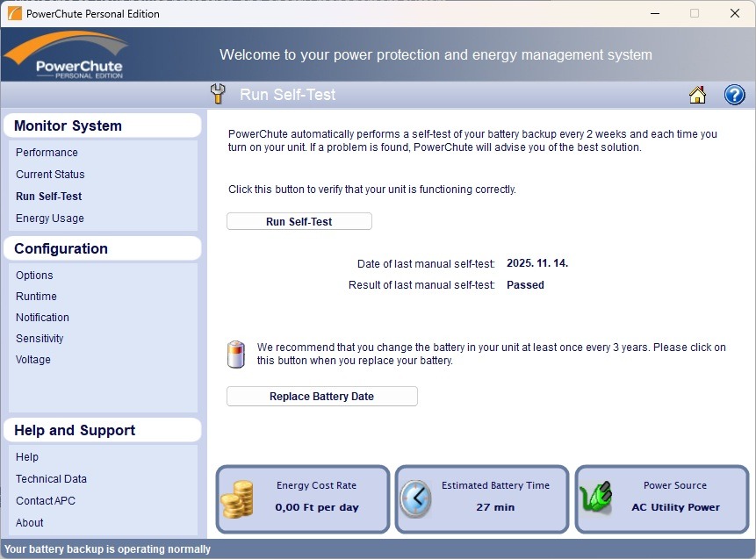Open Configuration Options
This screenshot has height=559, width=756.
(34, 276)
